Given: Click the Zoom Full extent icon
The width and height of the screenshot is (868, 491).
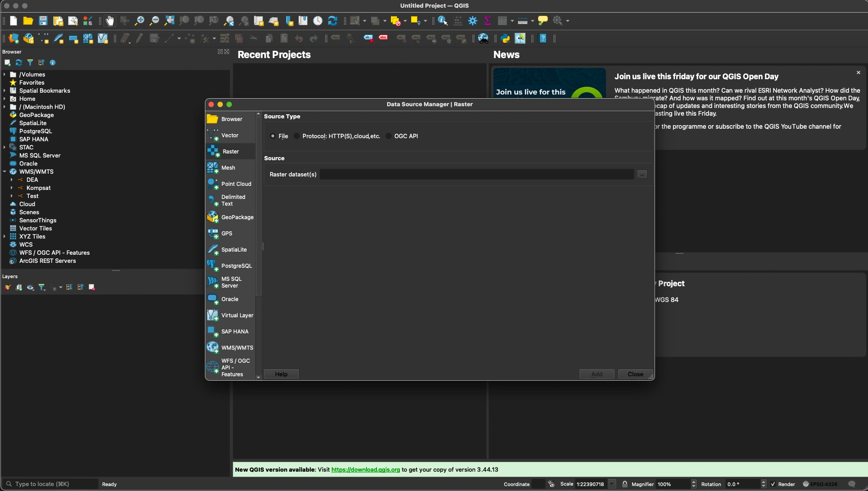Looking at the screenshot, I should [169, 21].
